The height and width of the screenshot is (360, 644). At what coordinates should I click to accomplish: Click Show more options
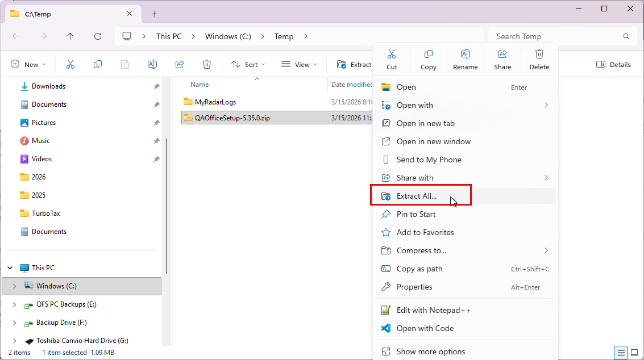(430, 351)
